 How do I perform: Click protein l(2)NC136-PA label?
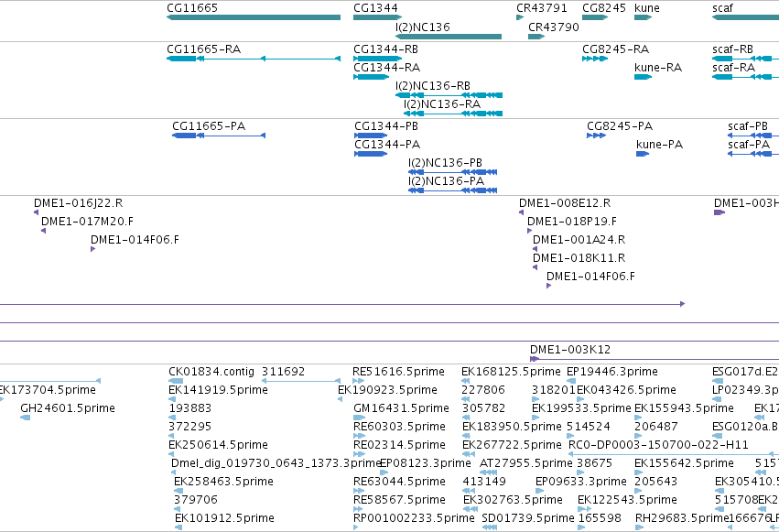coord(446,181)
